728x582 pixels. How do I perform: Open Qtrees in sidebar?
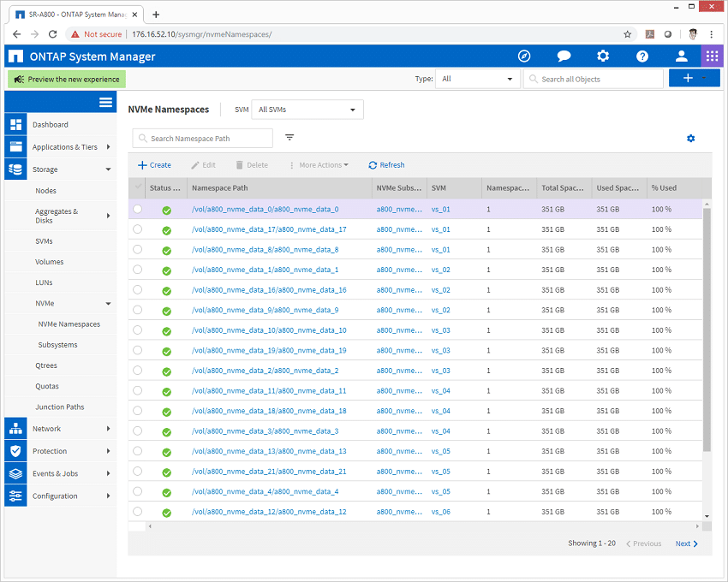point(46,365)
